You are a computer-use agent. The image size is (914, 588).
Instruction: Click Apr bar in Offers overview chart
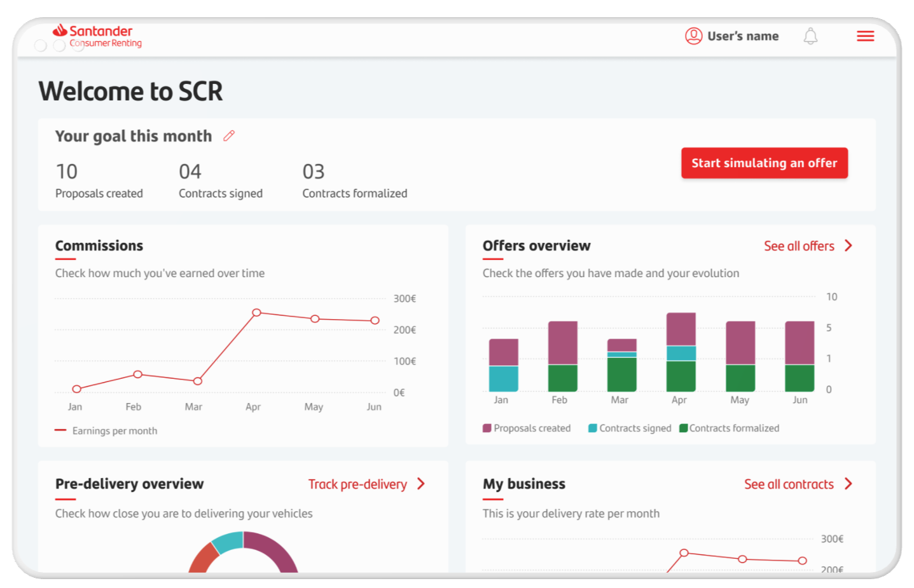[681, 352]
